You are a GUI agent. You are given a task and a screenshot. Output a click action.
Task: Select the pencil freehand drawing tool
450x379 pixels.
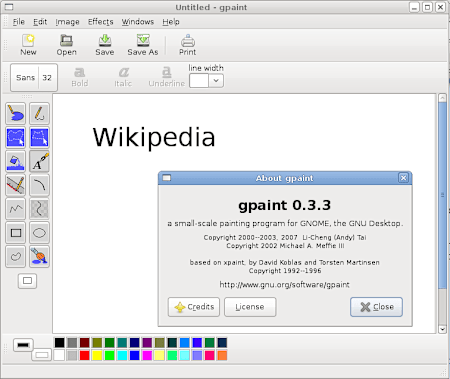click(x=39, y=114)
